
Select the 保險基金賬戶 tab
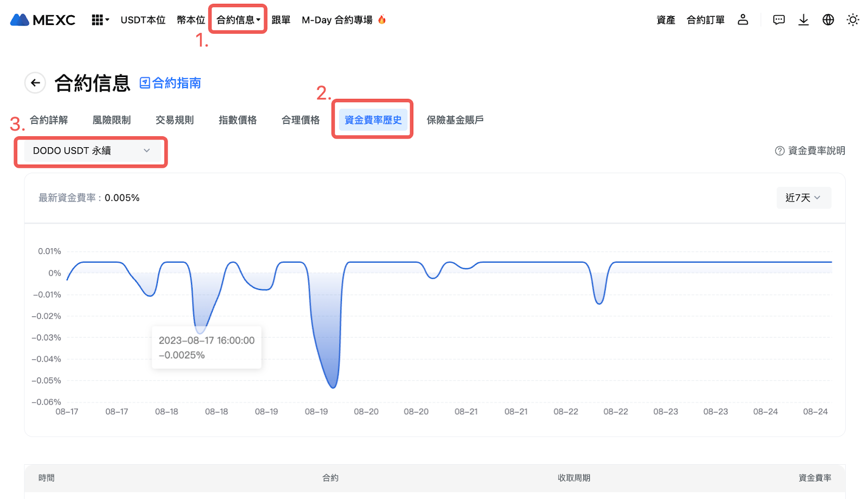455,120
